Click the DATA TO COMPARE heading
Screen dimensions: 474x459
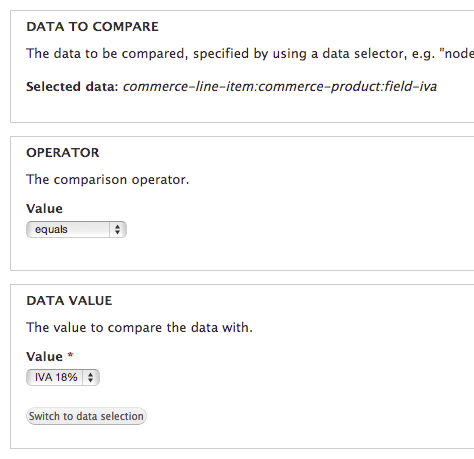pyautogui.click(x=92, y=27)
